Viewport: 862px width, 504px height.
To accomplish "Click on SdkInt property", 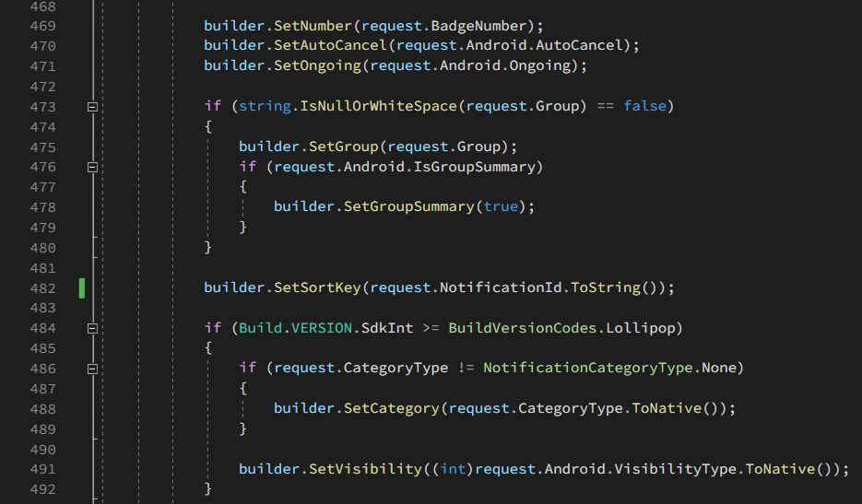I will [387, 328].
